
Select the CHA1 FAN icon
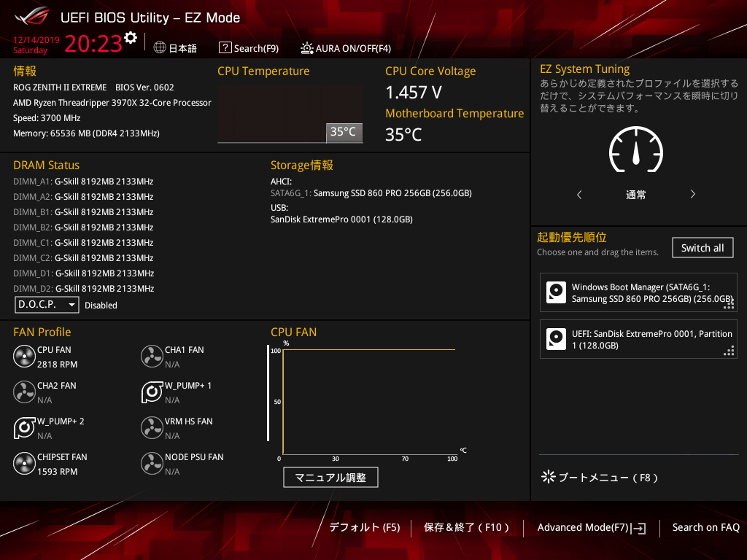point(152,357)
